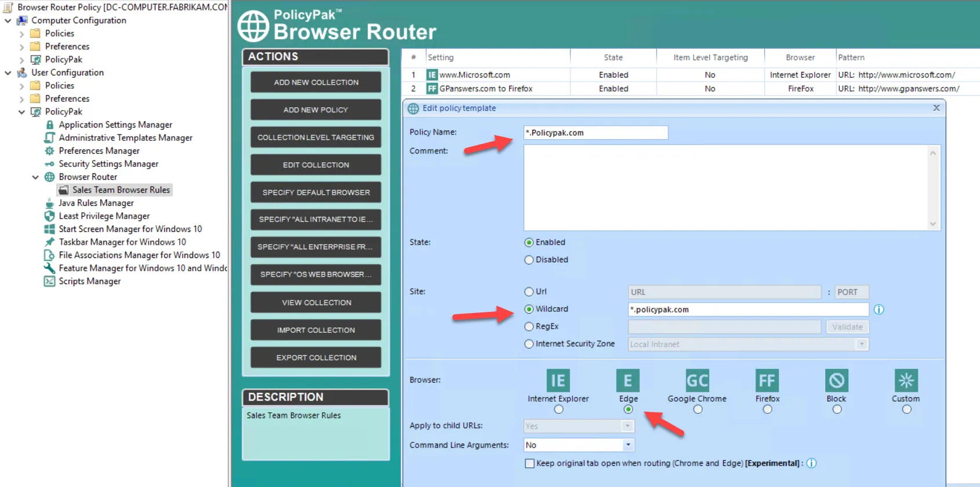Click the Java Rules Manager coffee icon

50,203
